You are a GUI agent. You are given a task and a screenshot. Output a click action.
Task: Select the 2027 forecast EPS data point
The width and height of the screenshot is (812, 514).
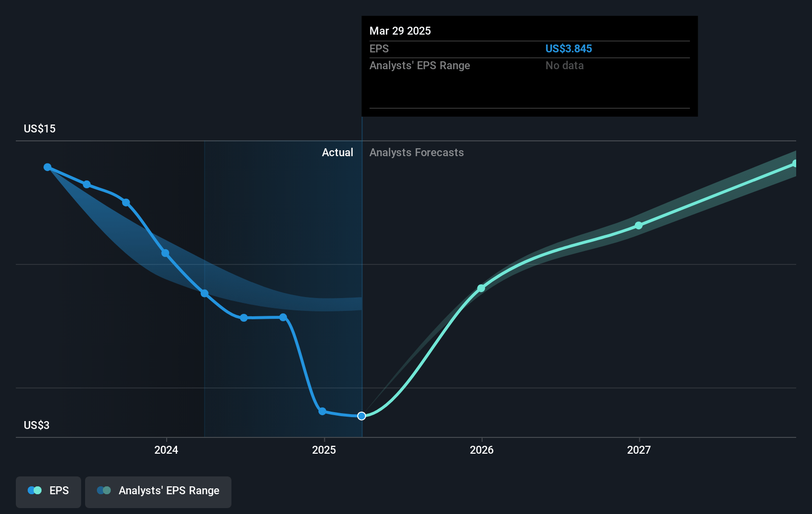(x=638, y=225)
